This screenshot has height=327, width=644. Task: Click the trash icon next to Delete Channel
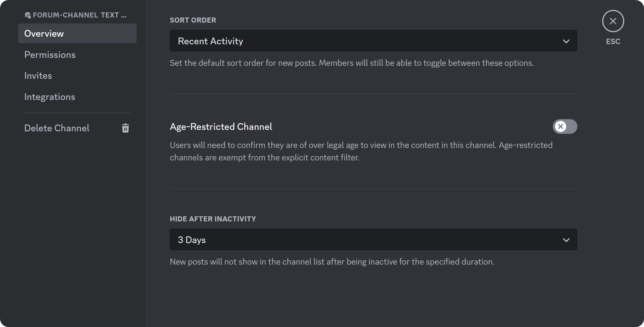(x=125, y=128)
